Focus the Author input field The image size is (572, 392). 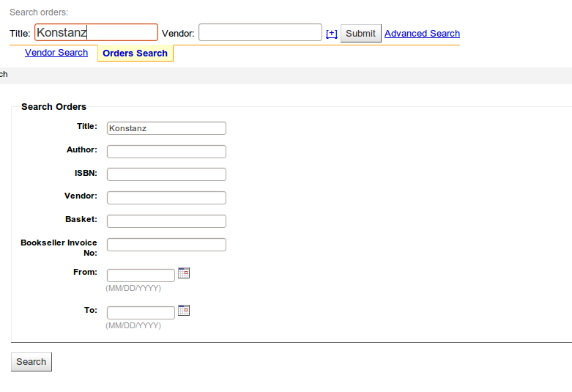click(166, 152)
